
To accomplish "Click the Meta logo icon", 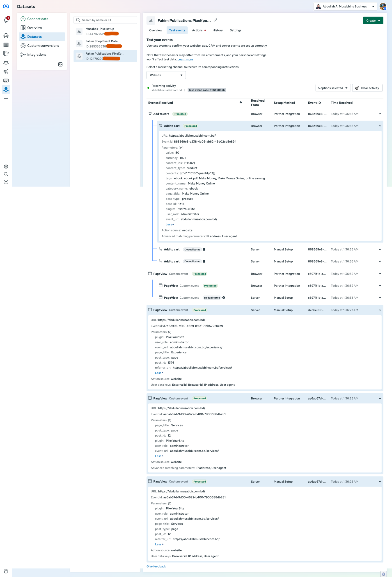I will pyautogui.click(x=6, y=7).
